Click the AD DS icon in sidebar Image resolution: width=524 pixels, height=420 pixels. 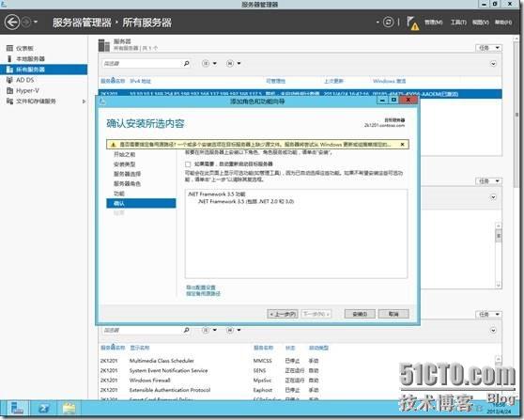[9, 80]
